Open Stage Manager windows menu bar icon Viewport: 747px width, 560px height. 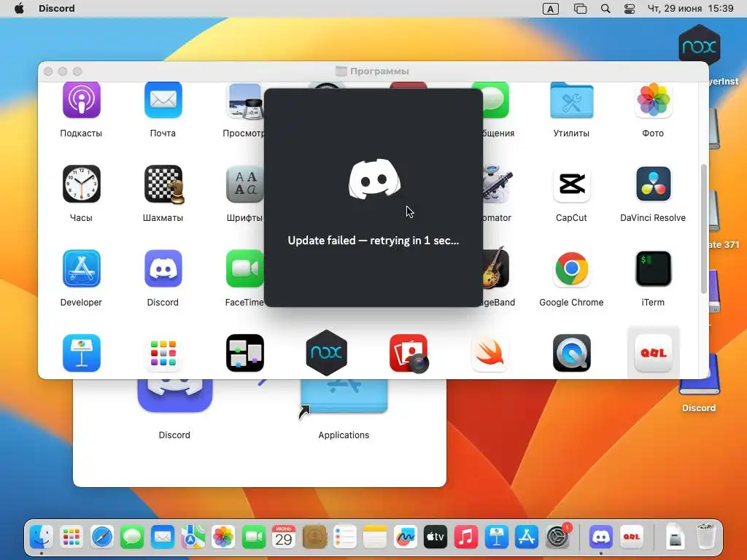click(580, 9)
